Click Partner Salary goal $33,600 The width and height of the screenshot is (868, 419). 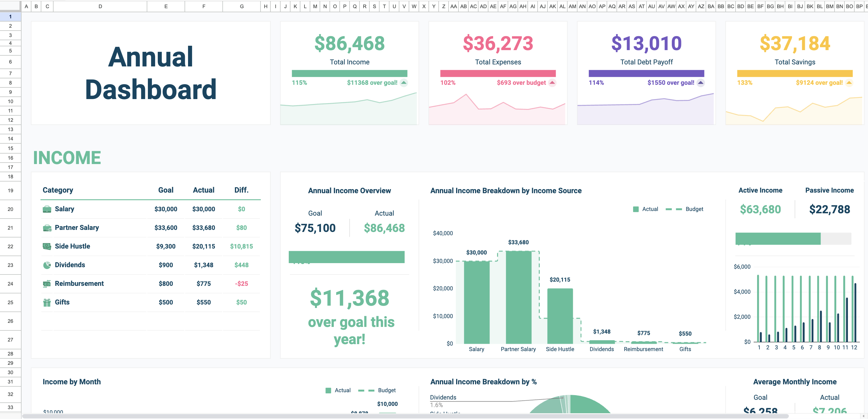point(166,228)
